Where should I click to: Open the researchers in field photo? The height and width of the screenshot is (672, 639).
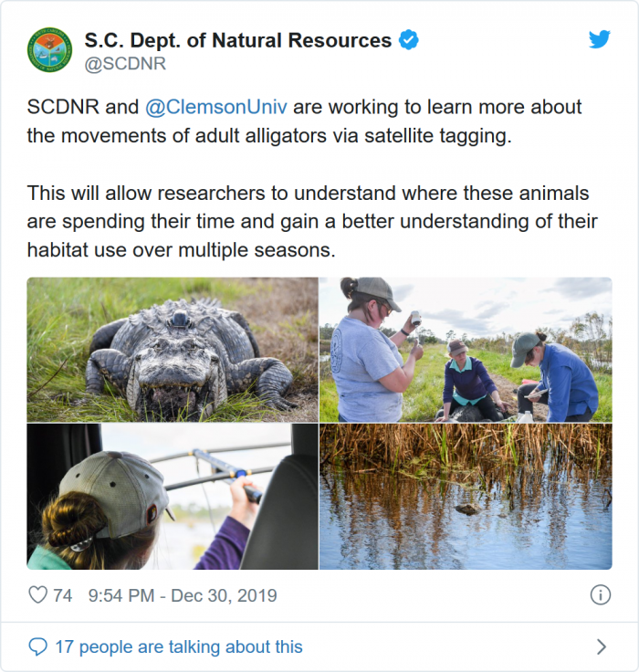click(466, 350)
